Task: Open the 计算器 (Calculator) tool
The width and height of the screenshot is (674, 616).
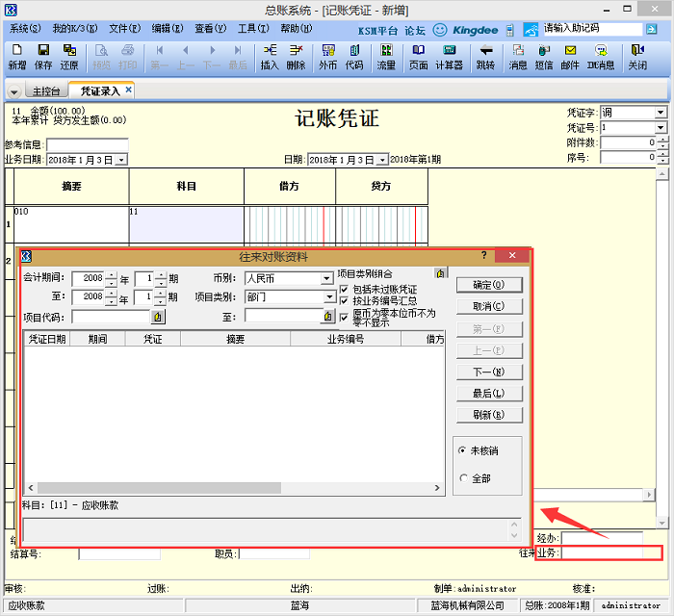Action: (449, 57)
